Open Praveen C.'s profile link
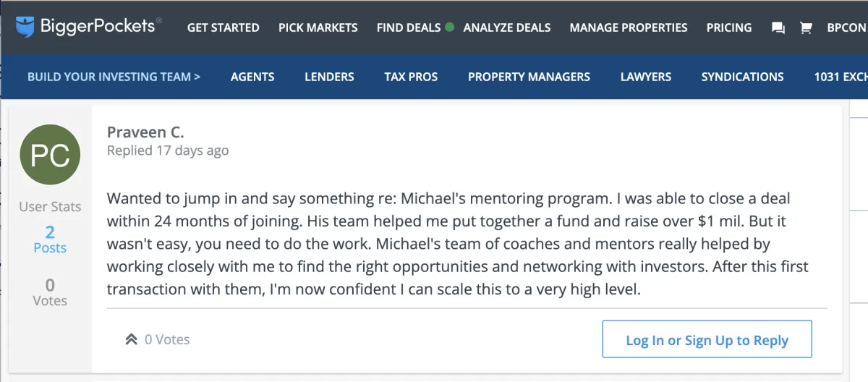 click(x=145, y=132)
